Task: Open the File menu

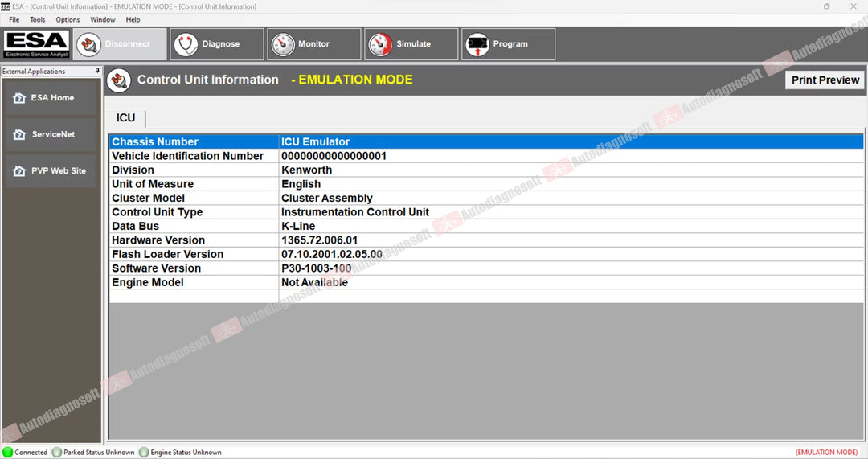Action: tap(14, 19)
